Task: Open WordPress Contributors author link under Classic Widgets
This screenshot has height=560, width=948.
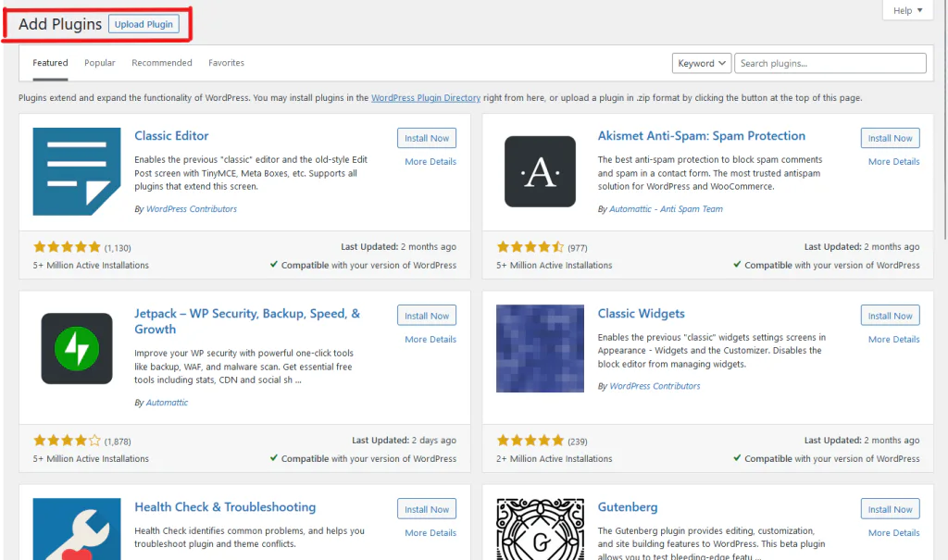Action: tap(655, 386)
